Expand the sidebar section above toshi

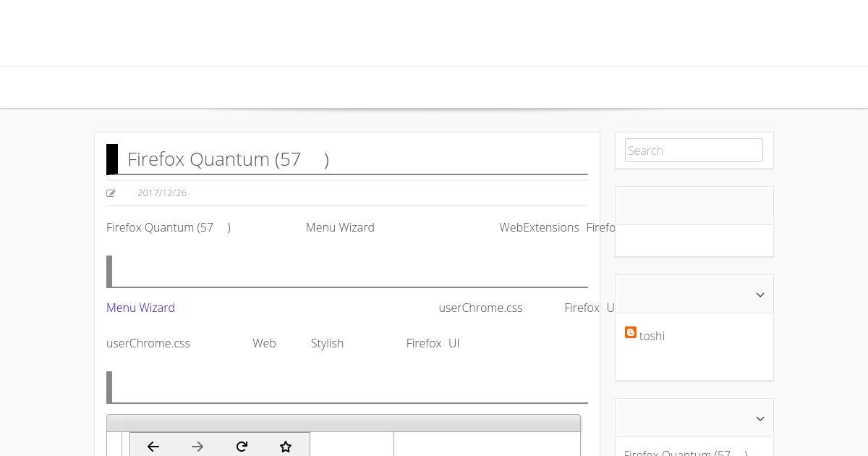(x=760, y=295)
